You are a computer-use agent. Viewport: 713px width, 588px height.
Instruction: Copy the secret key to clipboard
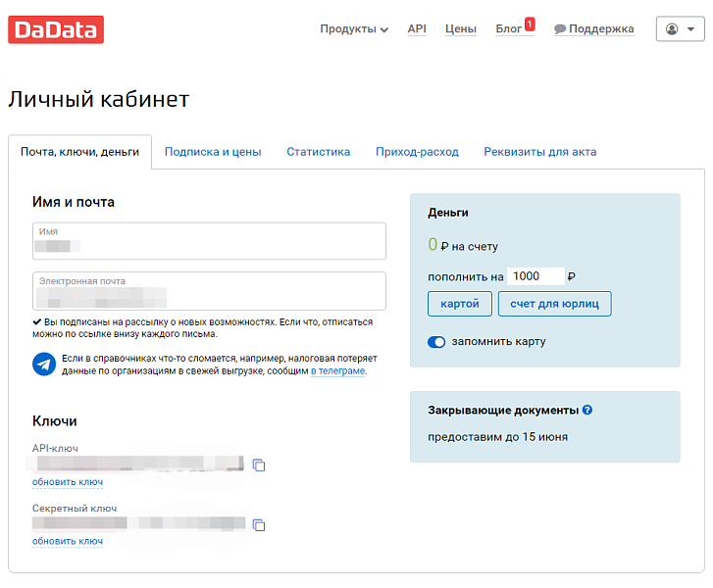click(259, 525)
